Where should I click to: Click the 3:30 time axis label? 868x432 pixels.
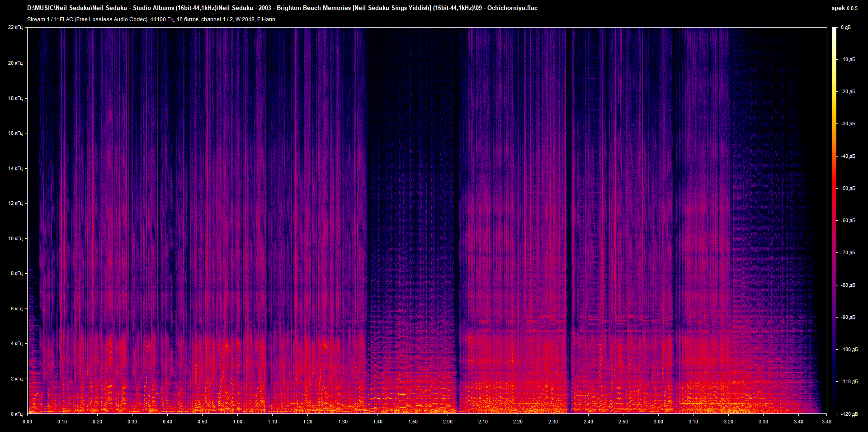click(x=763, y=422)
